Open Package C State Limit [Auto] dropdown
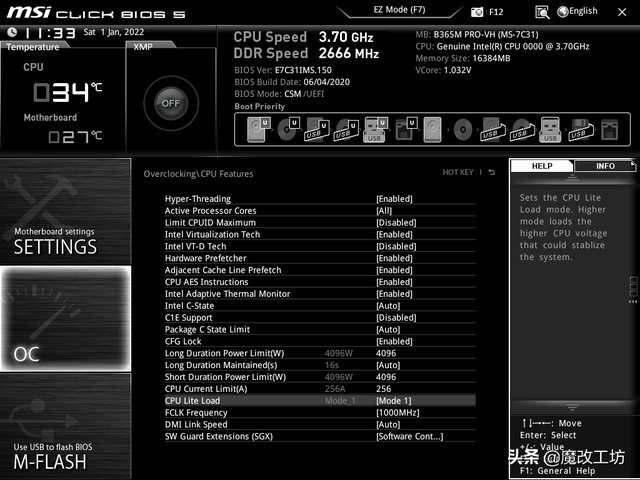This screenshot has height=480, width=640. pos(388,329)
